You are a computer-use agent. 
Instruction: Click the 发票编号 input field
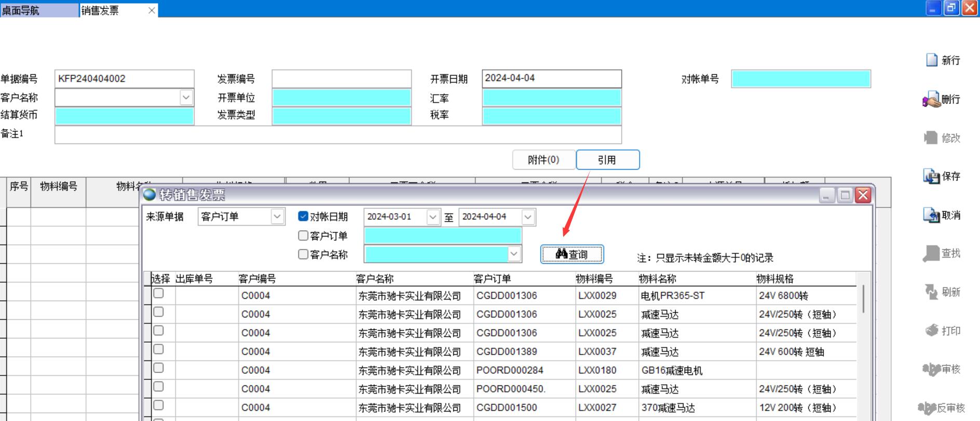(x=342, y=79)
